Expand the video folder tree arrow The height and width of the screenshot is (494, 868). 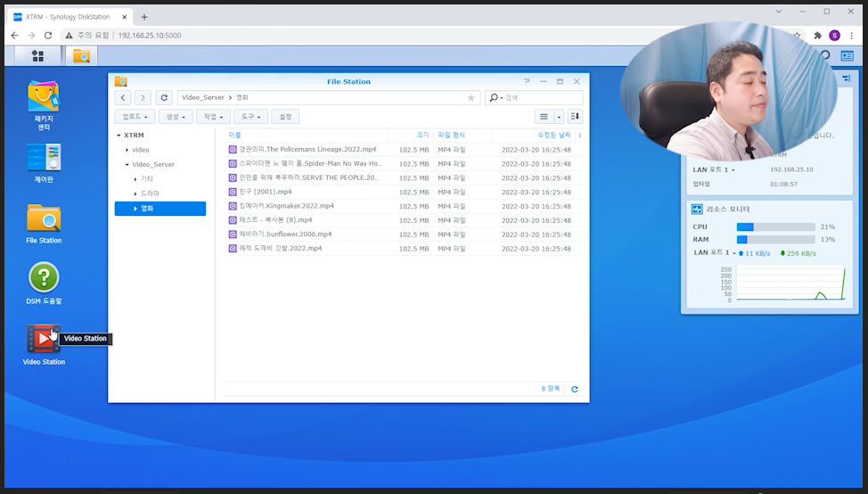pos(127,150)
